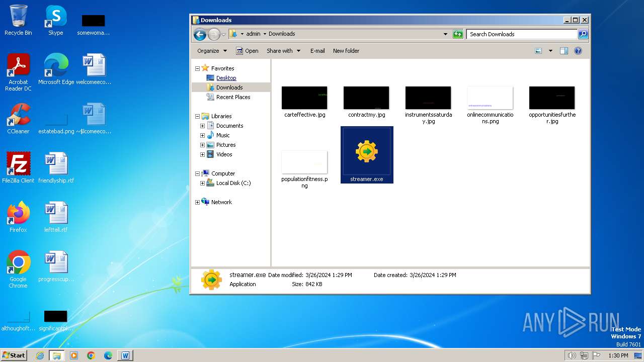Click taskbar clock showing 1:30 PM
This screenshot has width=644, height=362.
coord(618,355)
